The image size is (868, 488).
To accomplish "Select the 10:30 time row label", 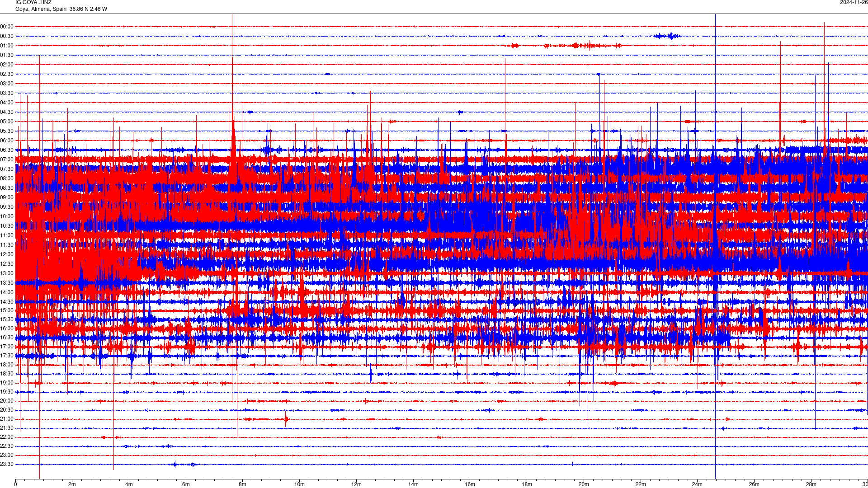I will click(x=7, y=226).
